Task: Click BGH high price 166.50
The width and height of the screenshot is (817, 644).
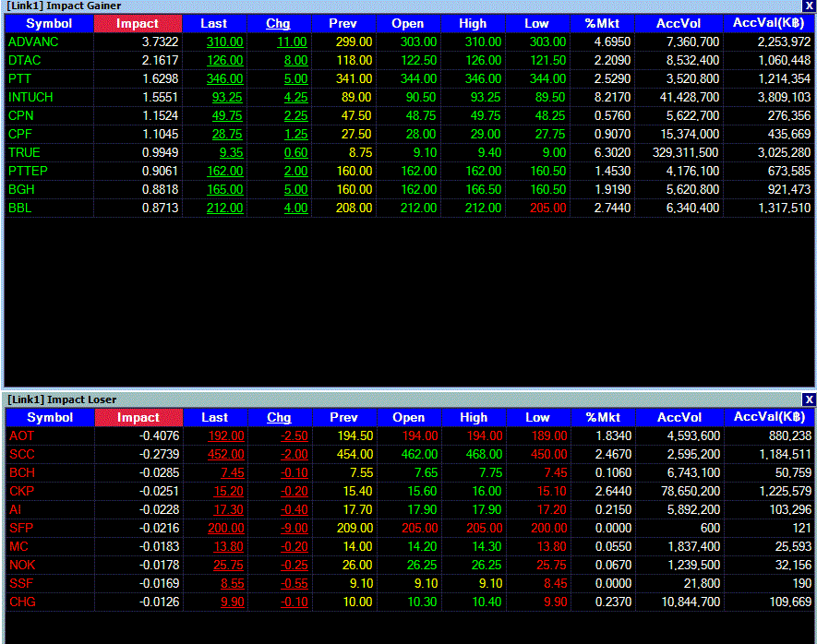Action: point(483,189)
